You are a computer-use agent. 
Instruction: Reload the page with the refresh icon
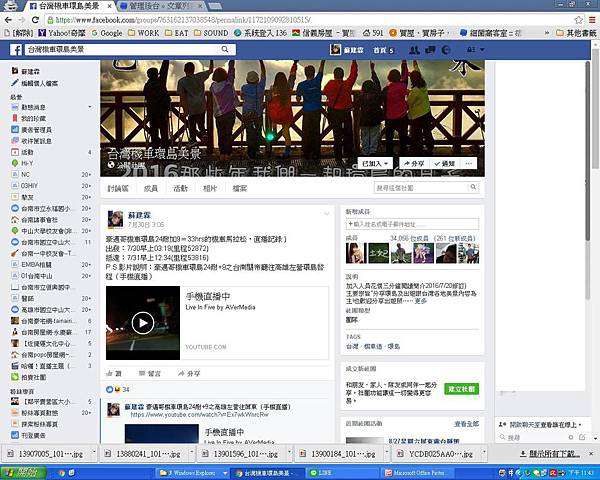click(x=36, y=20)
